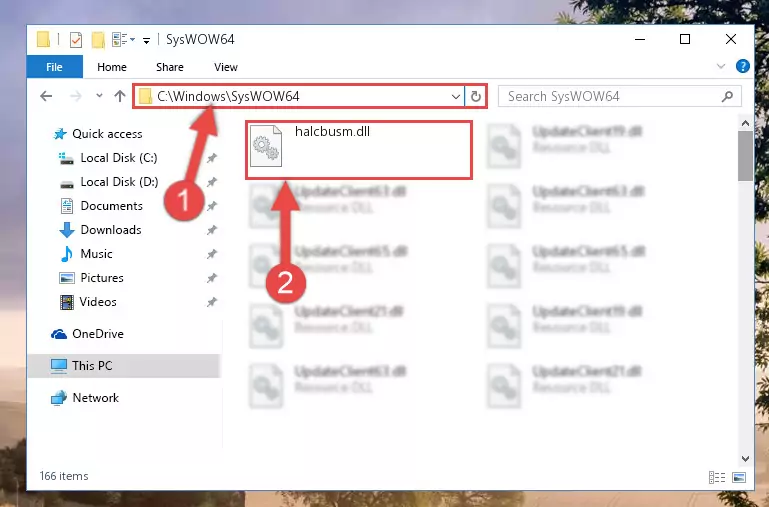Screen dimensions: 769x507
Task: Click the pin icon beside Music
Action: 211,254
